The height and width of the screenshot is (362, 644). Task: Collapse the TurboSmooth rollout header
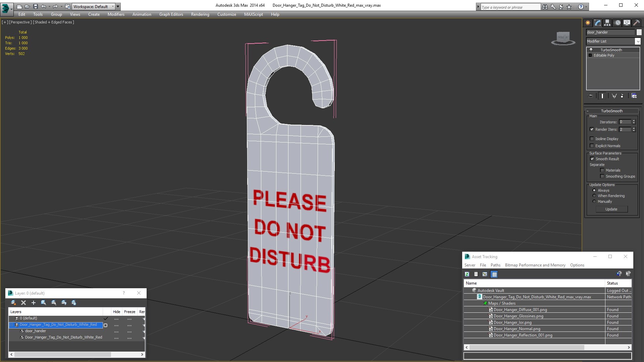(611, 111)
